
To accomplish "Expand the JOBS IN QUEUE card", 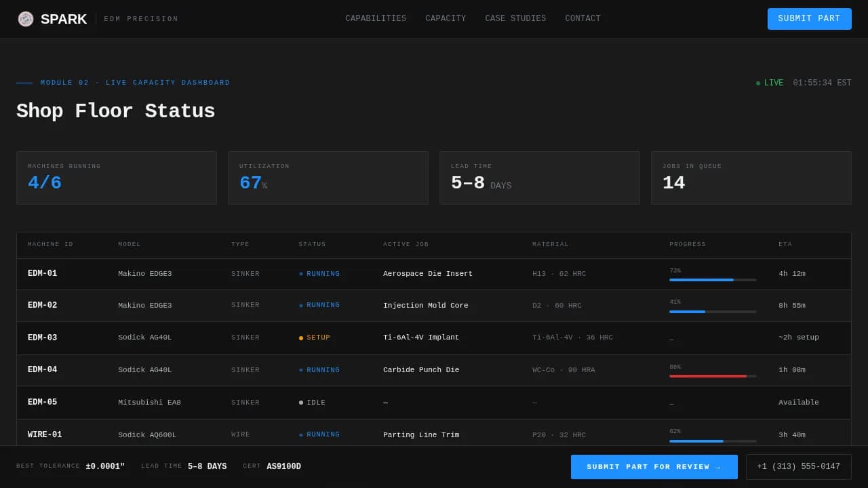I will (751, 177).
